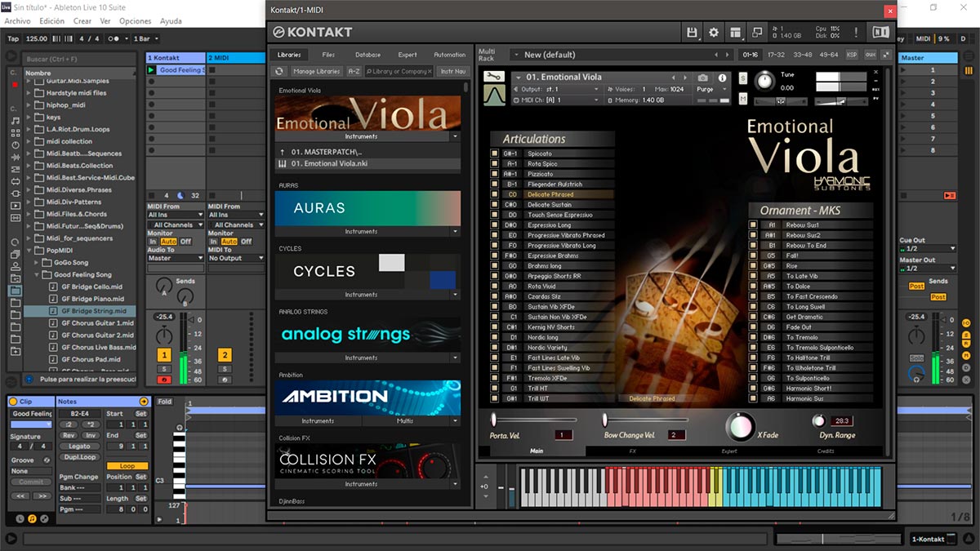Toggle the Nordic long articulation checkbox

tap(494, 337)
